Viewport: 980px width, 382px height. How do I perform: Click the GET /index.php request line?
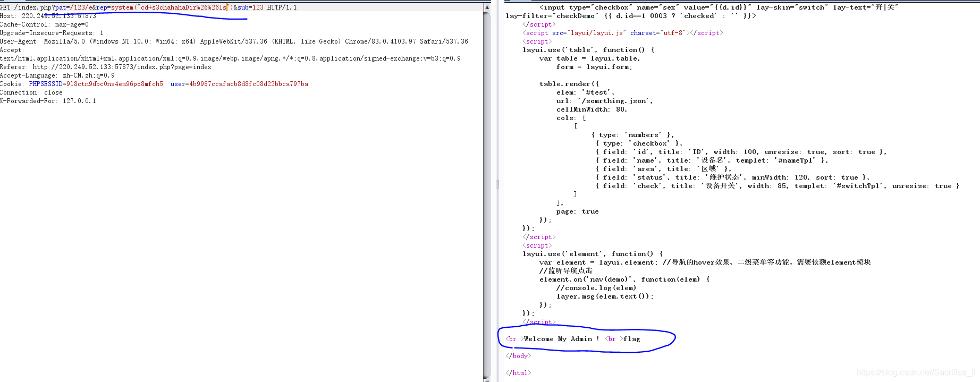click(x=148, y=7)
